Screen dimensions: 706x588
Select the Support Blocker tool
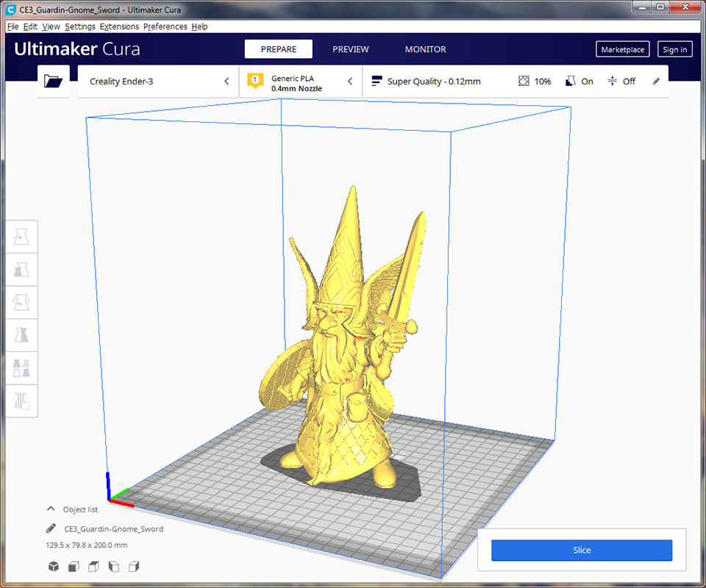point(21,401)
